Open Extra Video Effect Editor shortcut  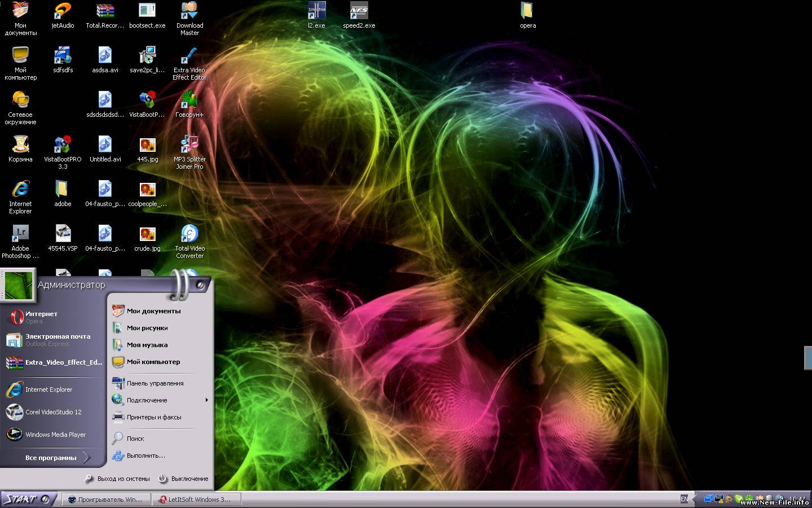coord(189,56)
